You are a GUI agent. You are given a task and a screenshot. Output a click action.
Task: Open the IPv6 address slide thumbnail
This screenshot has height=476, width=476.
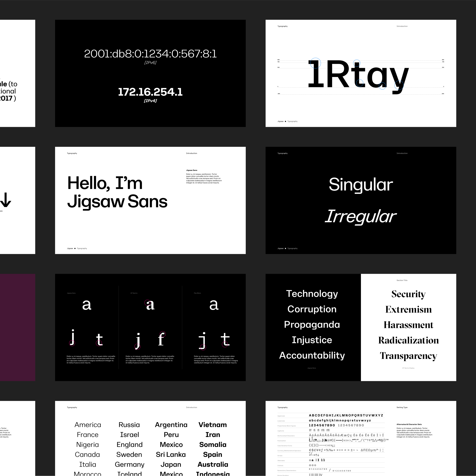click(x=150, y=73)
